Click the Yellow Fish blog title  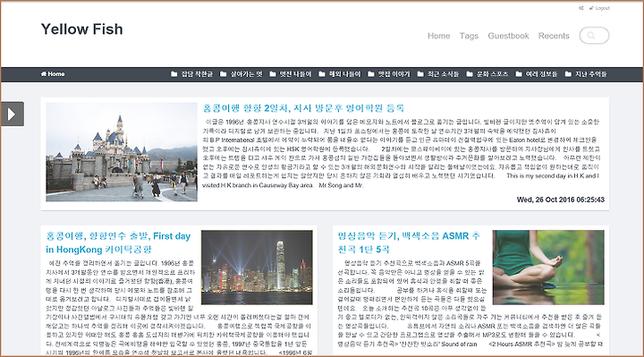[81, 30]
